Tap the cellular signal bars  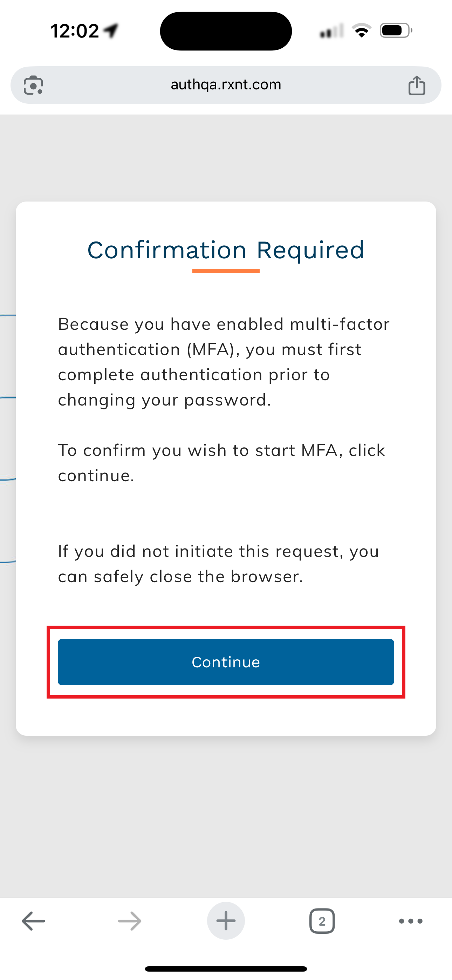[332, 31]
